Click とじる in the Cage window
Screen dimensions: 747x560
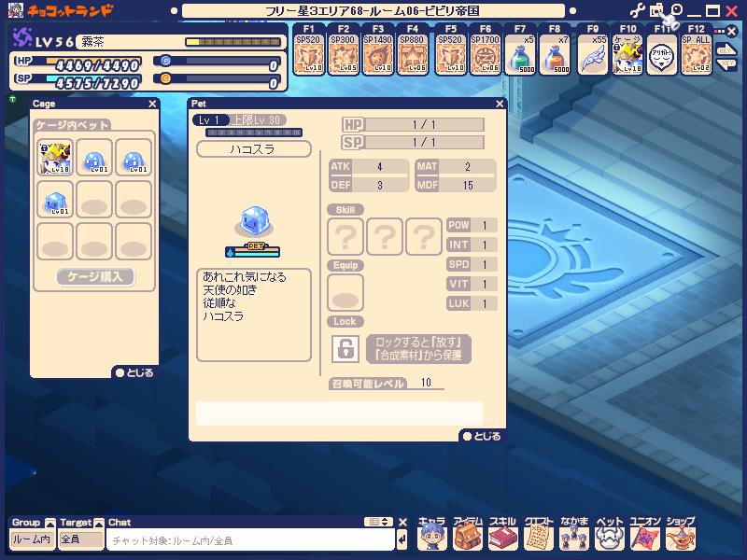[134, 372]
